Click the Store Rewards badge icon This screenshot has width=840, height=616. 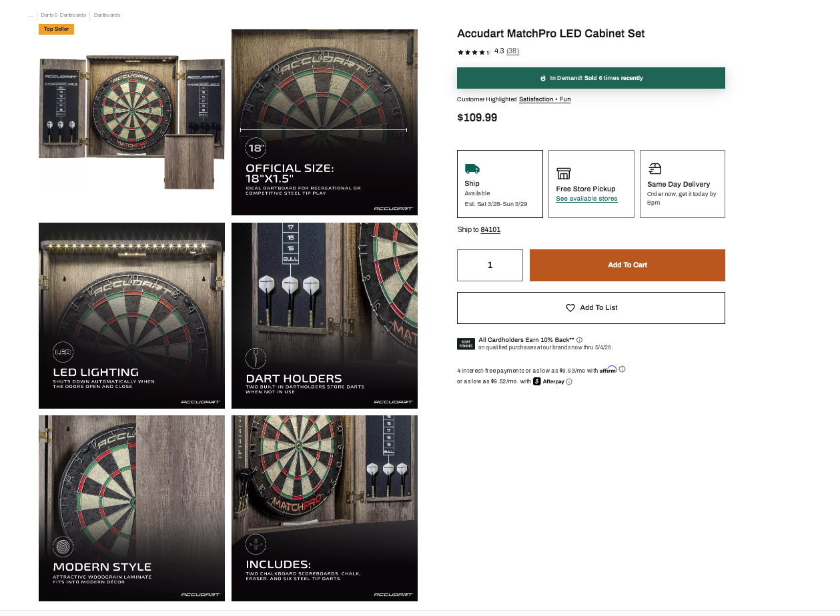[466, 344]
